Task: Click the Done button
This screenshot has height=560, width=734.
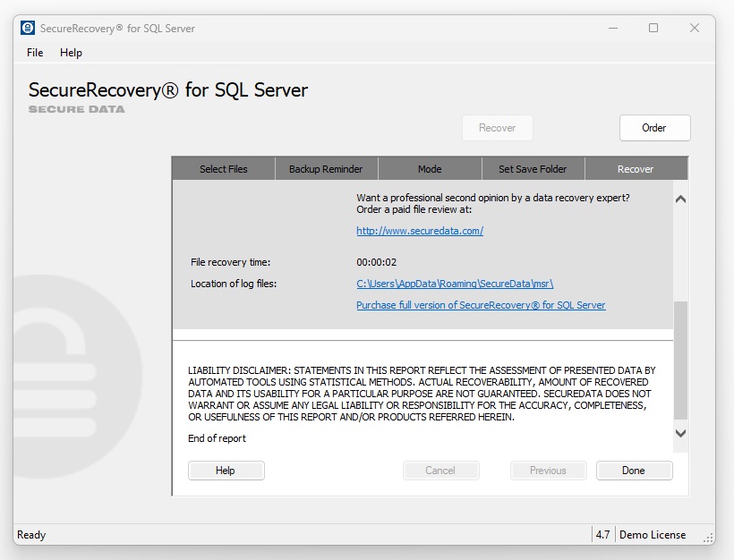Action: pos(634,470)
